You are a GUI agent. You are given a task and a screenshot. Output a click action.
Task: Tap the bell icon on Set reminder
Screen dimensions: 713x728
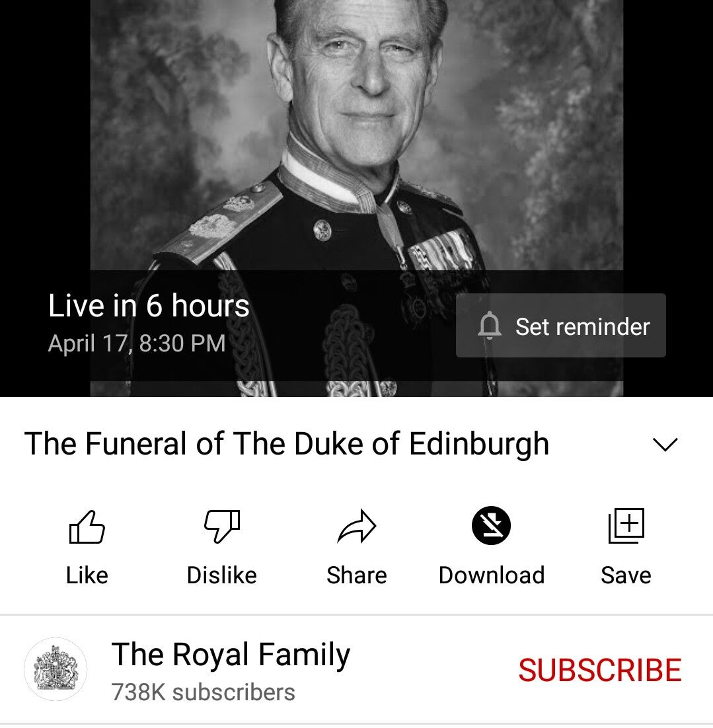point(490,326)
